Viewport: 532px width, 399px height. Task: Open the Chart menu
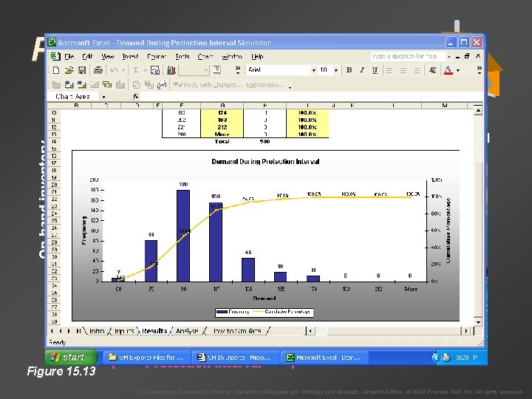tap(205, 56)
